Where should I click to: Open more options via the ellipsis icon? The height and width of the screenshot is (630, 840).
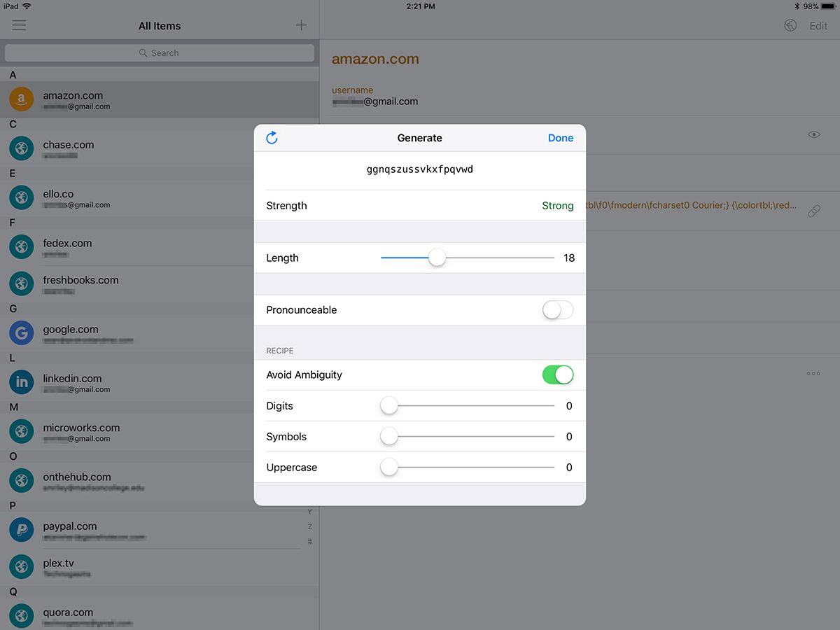coord(813,373)
